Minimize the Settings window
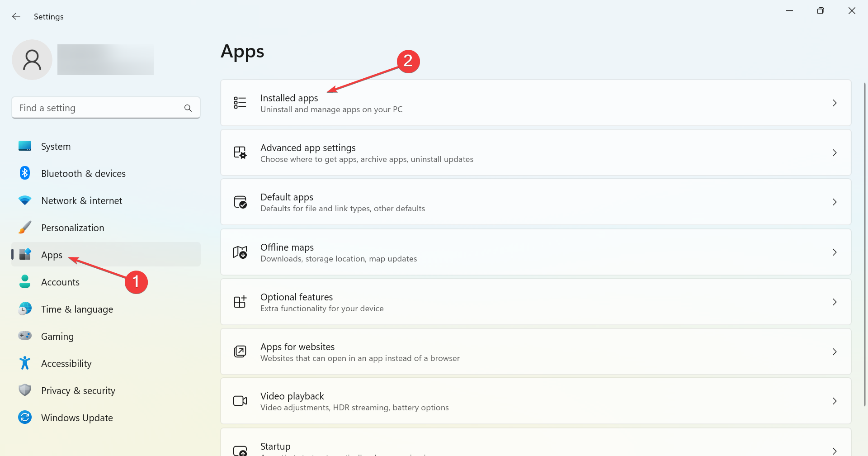The width and height of the screenshot is (868, 456). [x=789, y=11]
